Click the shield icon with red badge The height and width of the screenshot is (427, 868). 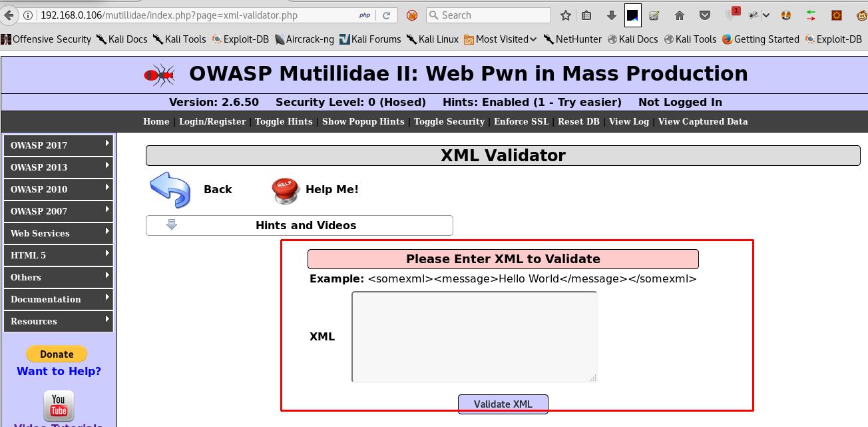tap(733, 14)
